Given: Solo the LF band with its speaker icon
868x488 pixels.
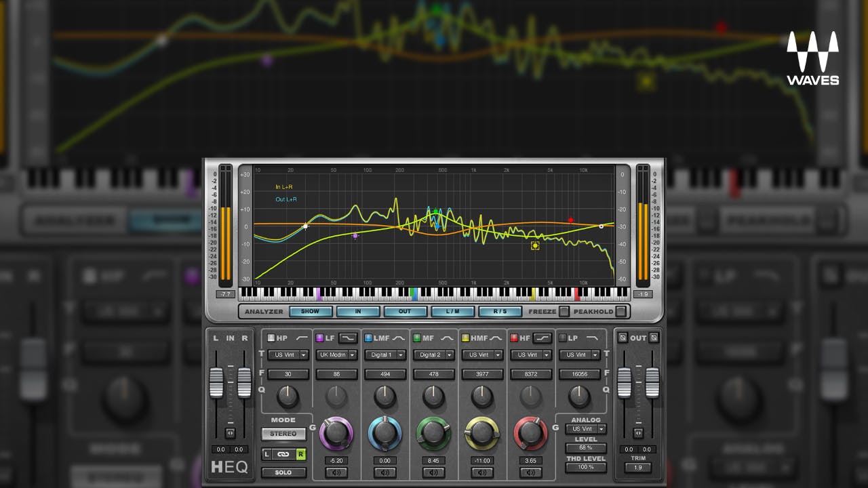Looking at the screenshot, I should (x=336, y=472).
